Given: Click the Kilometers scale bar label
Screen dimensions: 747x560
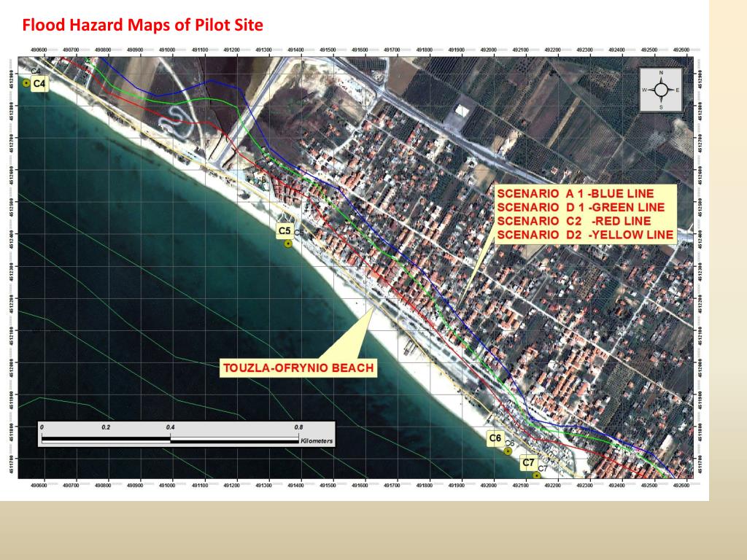Looking at the screenshot, I should pos(317,441).
